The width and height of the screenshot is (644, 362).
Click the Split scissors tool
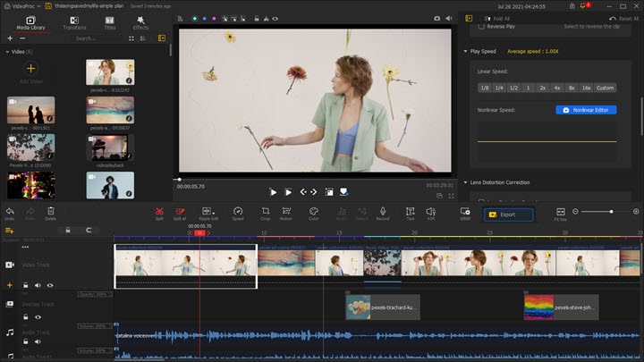[x=159, y=210]
